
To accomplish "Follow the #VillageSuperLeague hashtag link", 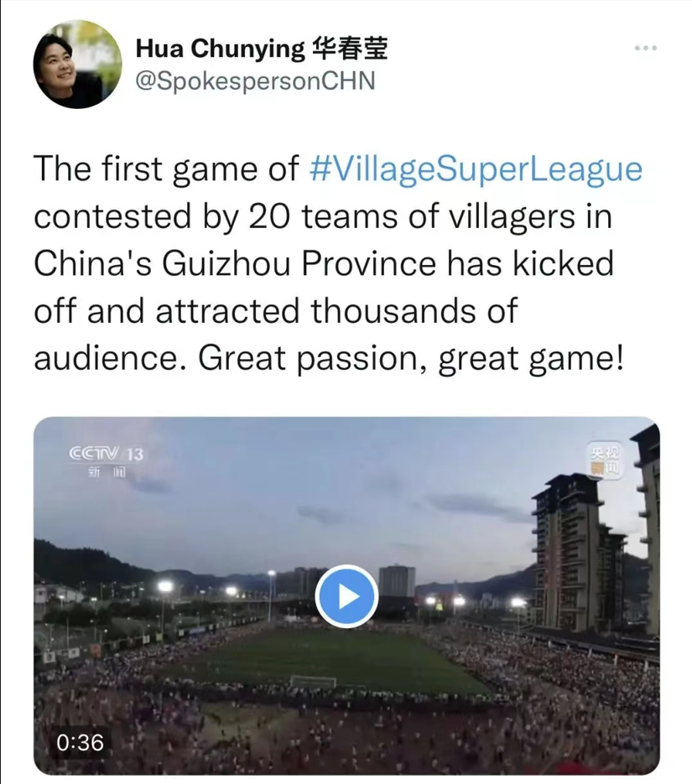I will click(476, 169).
